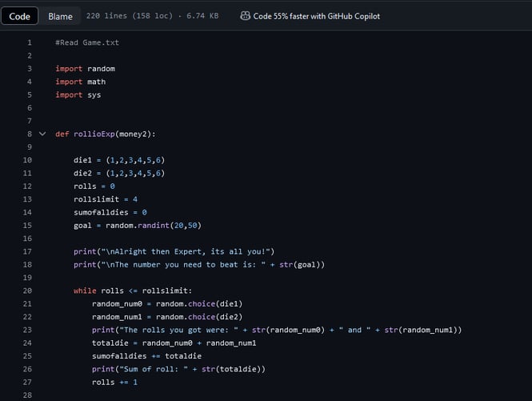Viewport: 532px width, 401px height.
Task: Click 'while rolls <= rollslimit:' line
Action: pos(133,291)
